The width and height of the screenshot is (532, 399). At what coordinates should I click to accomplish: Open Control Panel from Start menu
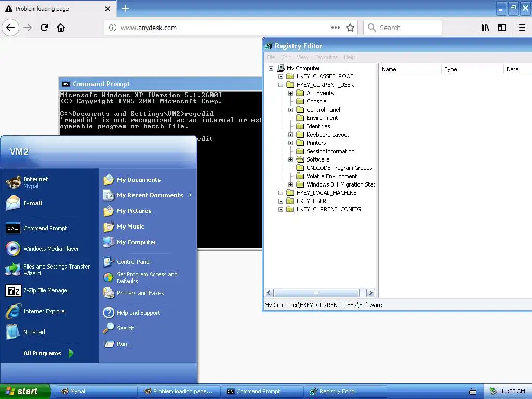[127, 262]
